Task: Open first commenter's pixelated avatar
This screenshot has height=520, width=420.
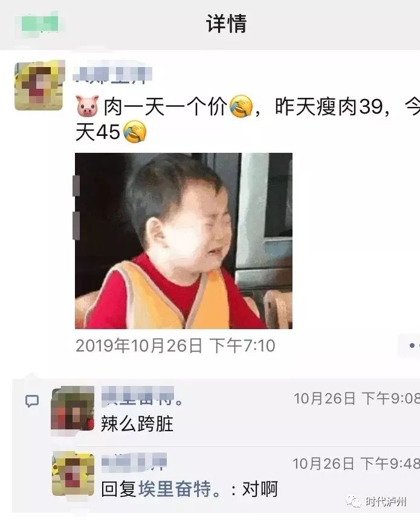Action: (x=73, y=409)
